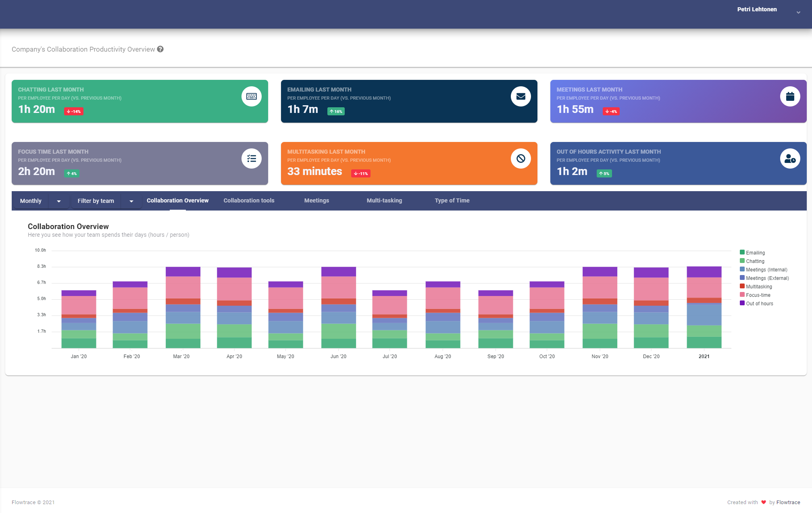This screenshot has height=513, width=812.
Task: Open Petri Lehtonen user menu chevron
Action: pos(798,13)
